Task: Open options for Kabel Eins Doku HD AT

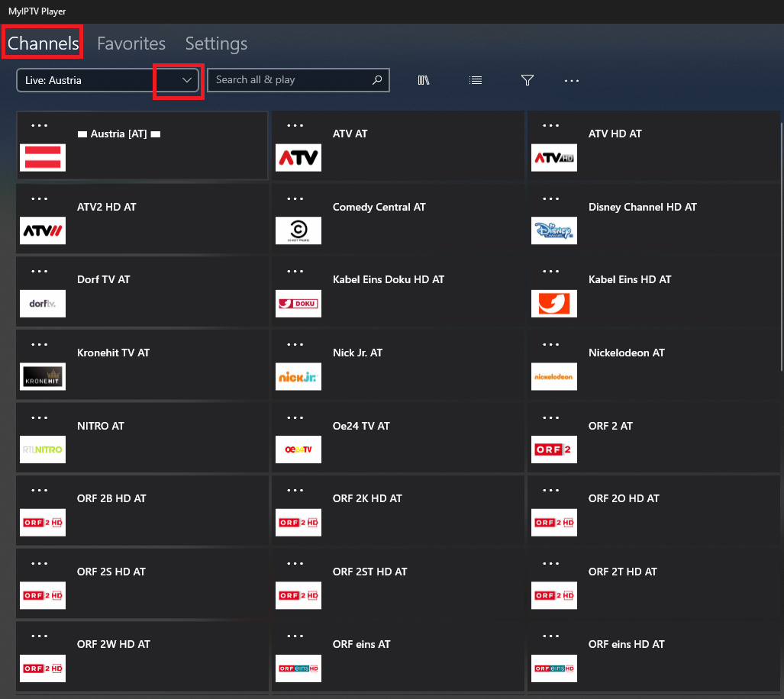Action: tap(295, 272)
